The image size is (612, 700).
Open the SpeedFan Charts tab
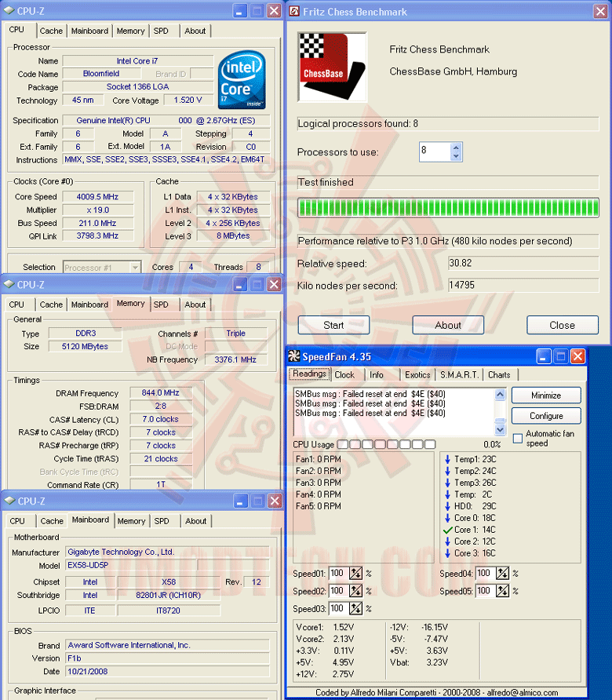(499, 375)
